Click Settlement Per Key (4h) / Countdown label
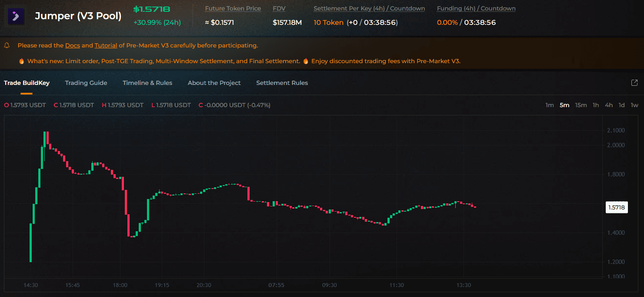 (x=369, y=8)
